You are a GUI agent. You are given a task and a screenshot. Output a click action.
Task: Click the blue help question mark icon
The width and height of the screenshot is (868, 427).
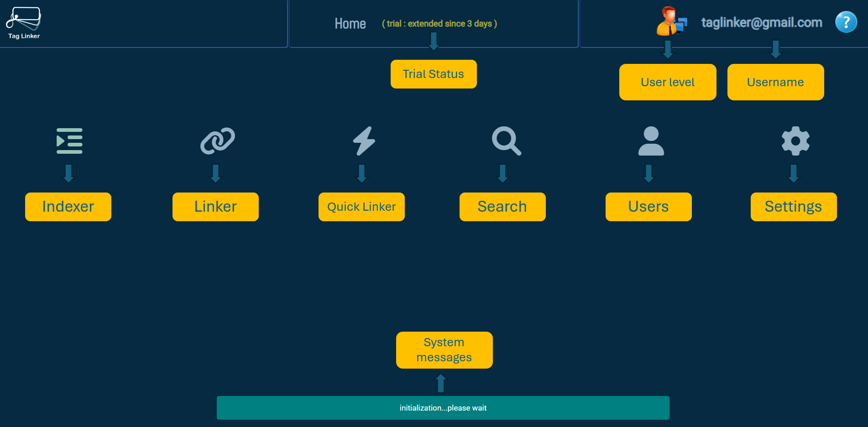[846, 22]
